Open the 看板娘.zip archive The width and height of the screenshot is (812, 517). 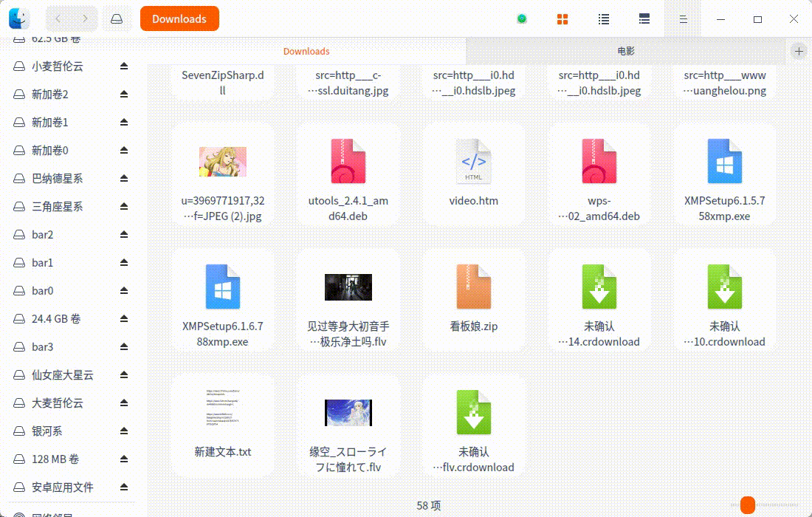point(473,287)
